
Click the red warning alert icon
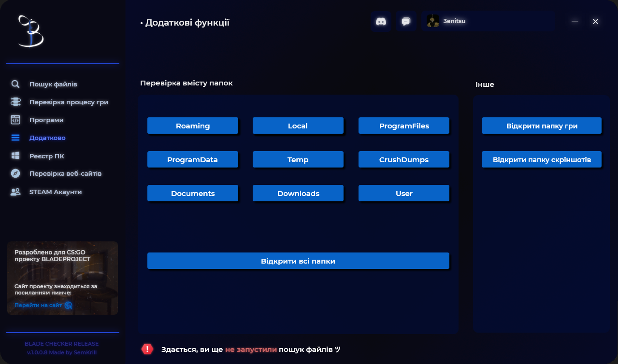147,349
